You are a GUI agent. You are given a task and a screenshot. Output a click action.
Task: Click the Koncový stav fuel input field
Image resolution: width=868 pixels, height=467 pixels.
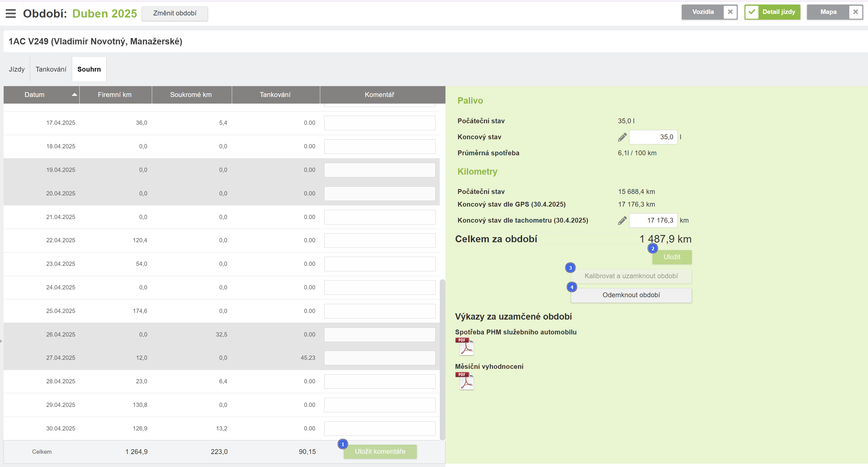653,137
